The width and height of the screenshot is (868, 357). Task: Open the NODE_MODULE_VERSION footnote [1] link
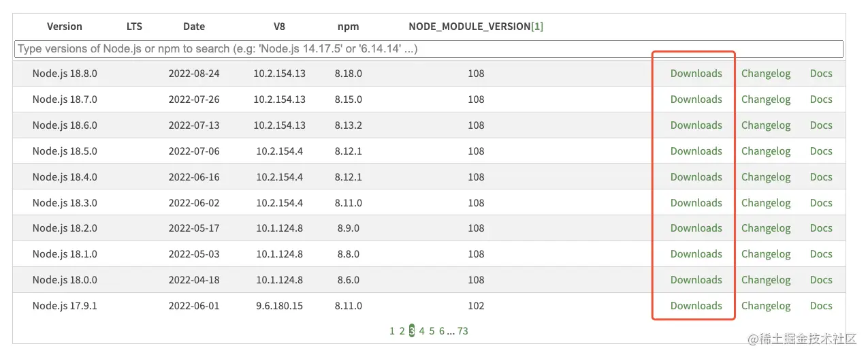[x=537, y=27]
